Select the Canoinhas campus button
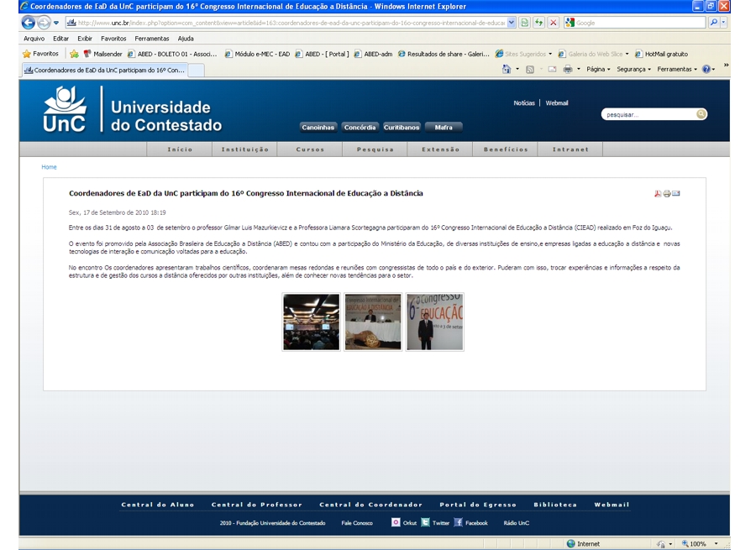The width and height of the screenshot is (756, 550). (x=318, y=128)
